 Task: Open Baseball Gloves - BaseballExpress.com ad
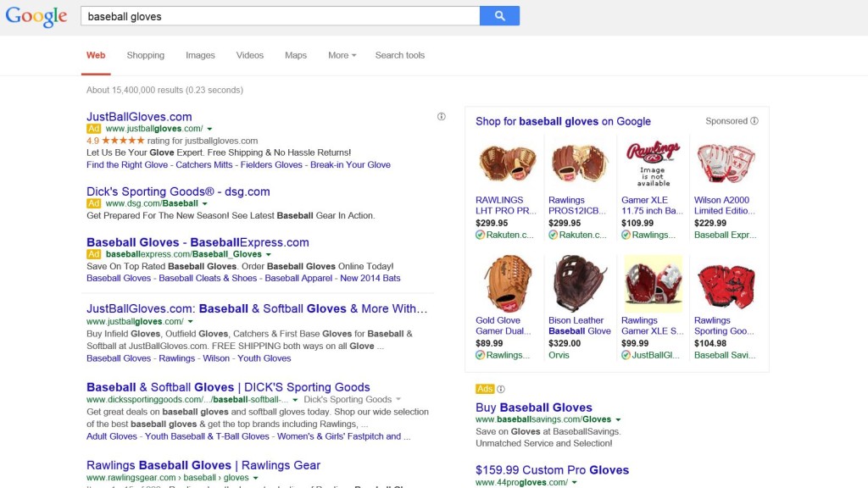(x=198, y=242)
